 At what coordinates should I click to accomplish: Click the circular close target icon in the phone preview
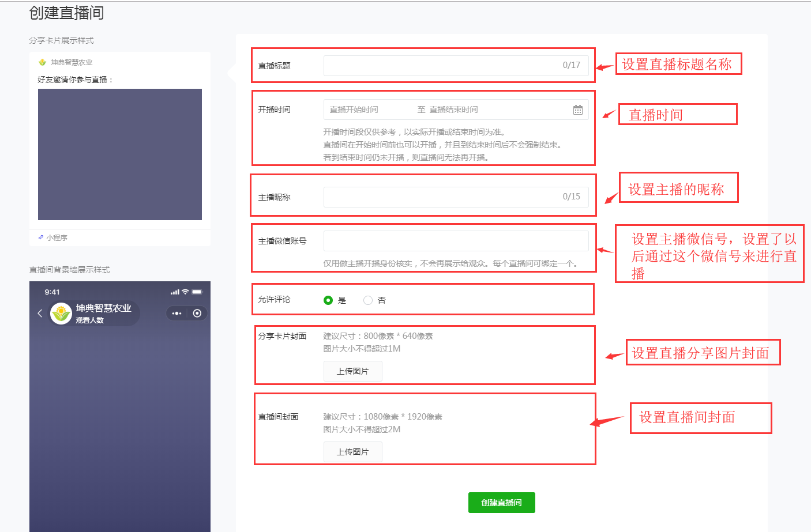point(197,314)
